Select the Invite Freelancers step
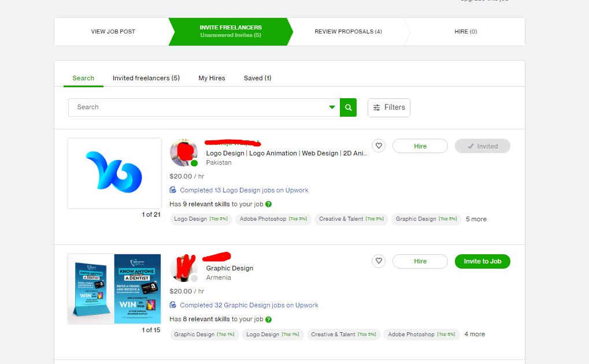589x364 pixels. click(231, 32)
